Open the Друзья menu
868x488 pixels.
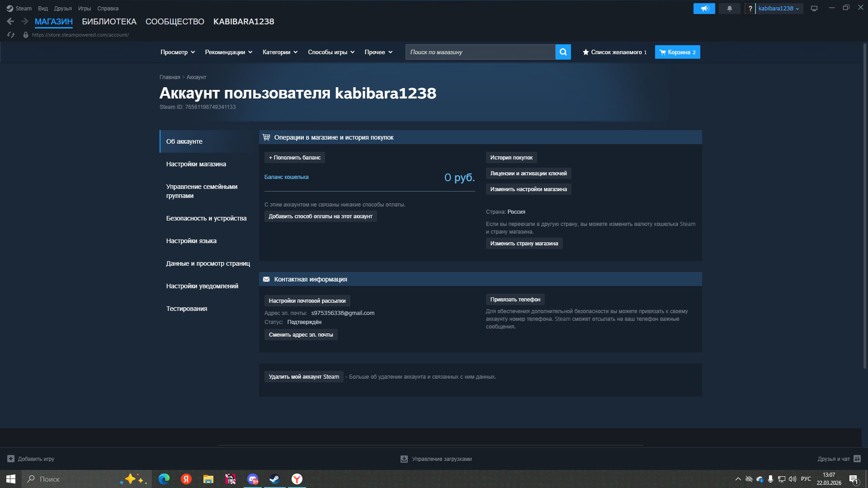click(63, 9)
